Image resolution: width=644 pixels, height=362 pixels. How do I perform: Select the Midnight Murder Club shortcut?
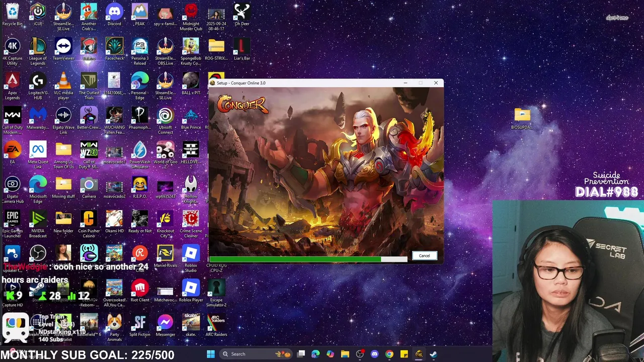pos(191,17)
